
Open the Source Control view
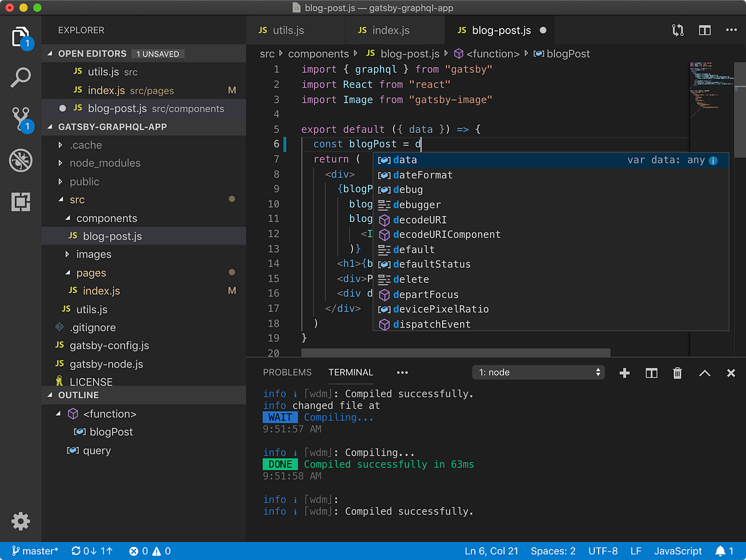21,118
